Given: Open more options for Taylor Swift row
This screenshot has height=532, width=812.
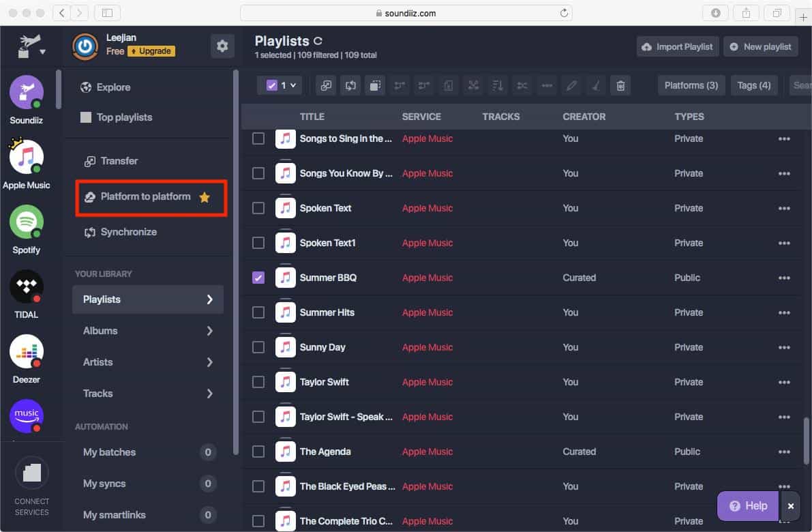Looking at the screenshot, I should click(x=784, y=383).
